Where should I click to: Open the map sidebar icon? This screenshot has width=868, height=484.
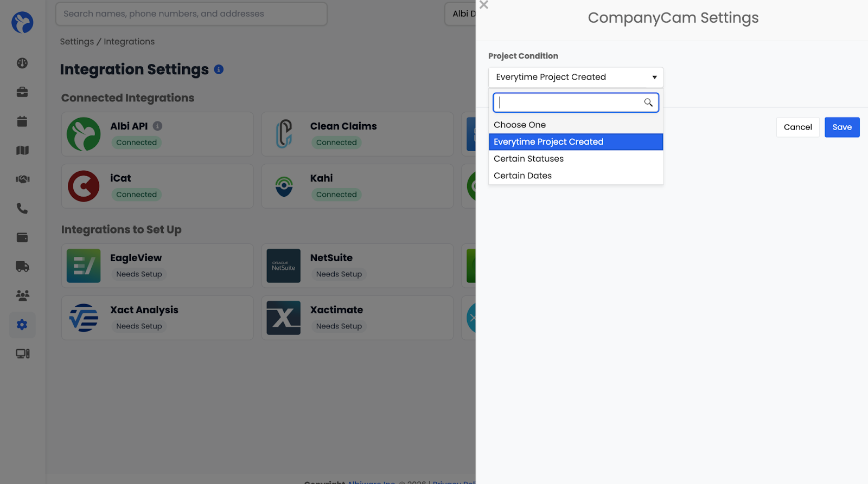click(22, 150)
